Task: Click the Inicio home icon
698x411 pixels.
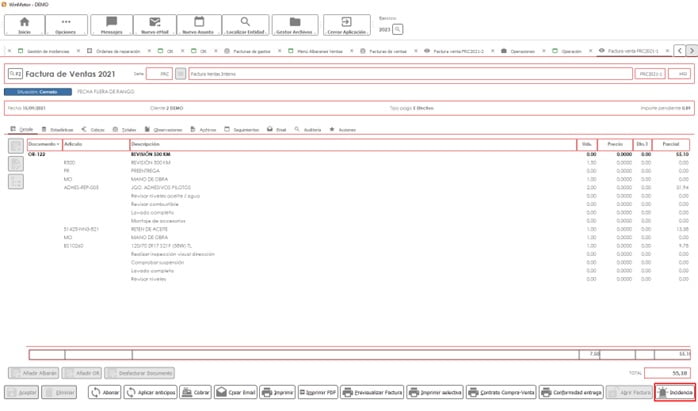Action: click(24, 23)
